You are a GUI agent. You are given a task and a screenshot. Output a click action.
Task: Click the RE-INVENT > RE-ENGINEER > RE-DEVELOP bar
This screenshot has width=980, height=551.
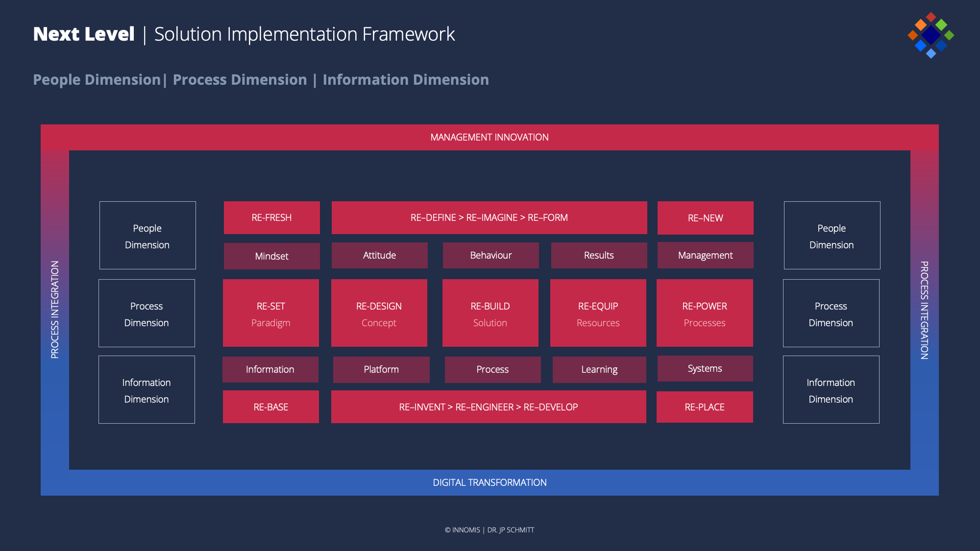[x=488, y=407]
